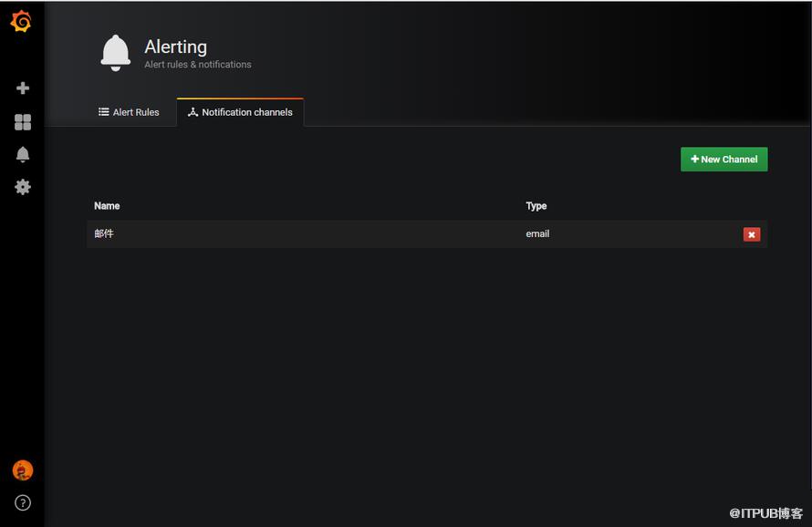Image resolution: width=812 pixels, height=527 pixels.
Task: Open the Create plus menu in sidebar
Action: (23, 88)
